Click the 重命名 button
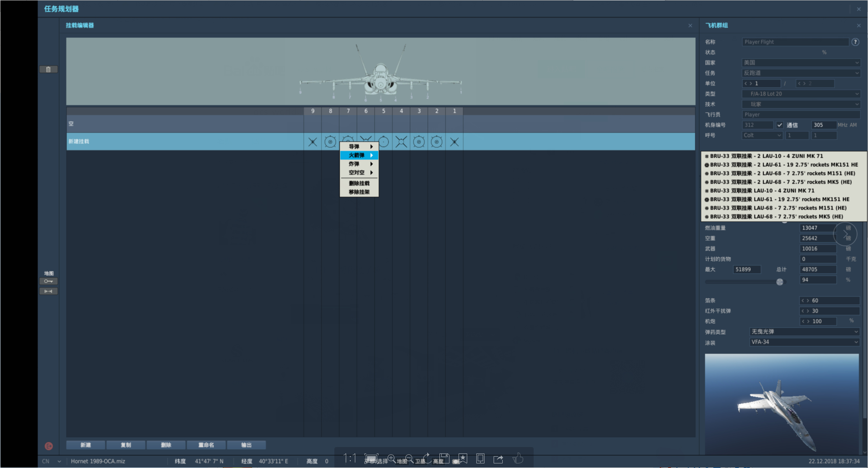Screen dimensions: 868x468 pyautogui.click(x=206, y=445)
